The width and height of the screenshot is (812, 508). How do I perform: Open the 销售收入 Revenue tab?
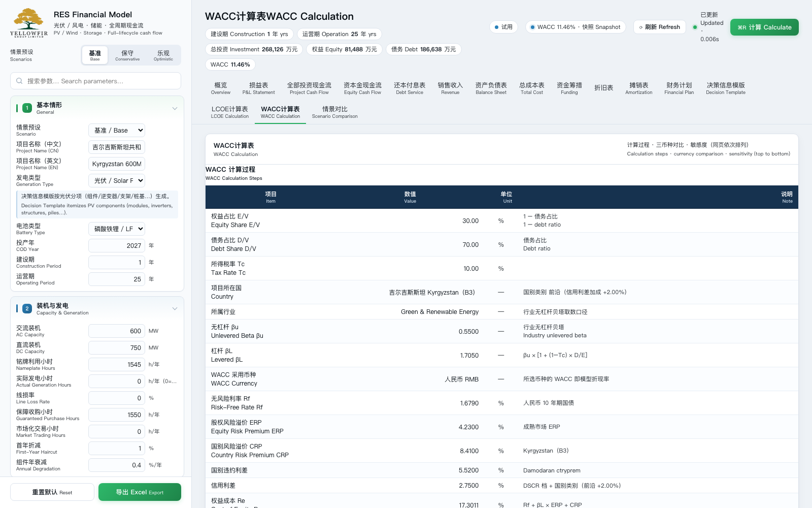click(450, 88)
